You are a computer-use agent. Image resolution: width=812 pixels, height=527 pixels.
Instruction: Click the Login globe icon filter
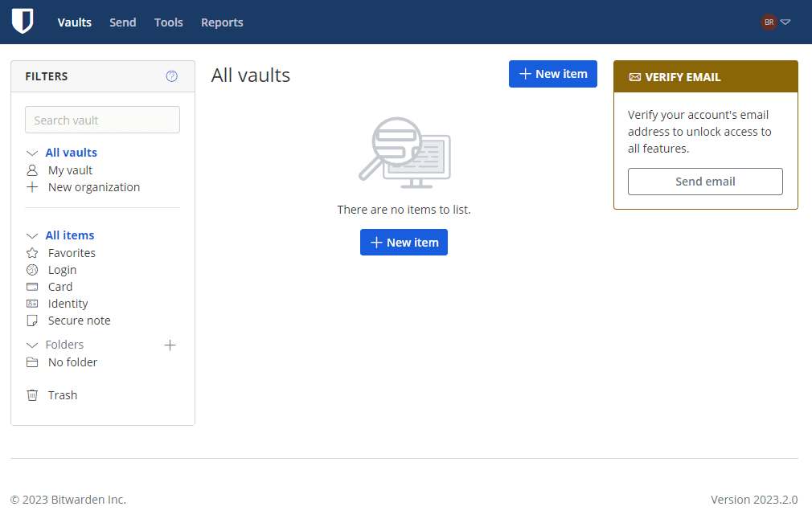click(x=32, y=269)
